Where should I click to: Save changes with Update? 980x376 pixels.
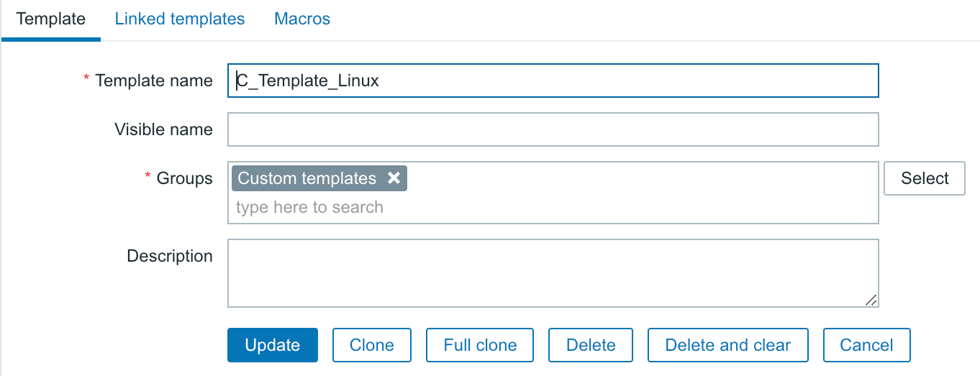pyautogui.click(x=273, y=345)
